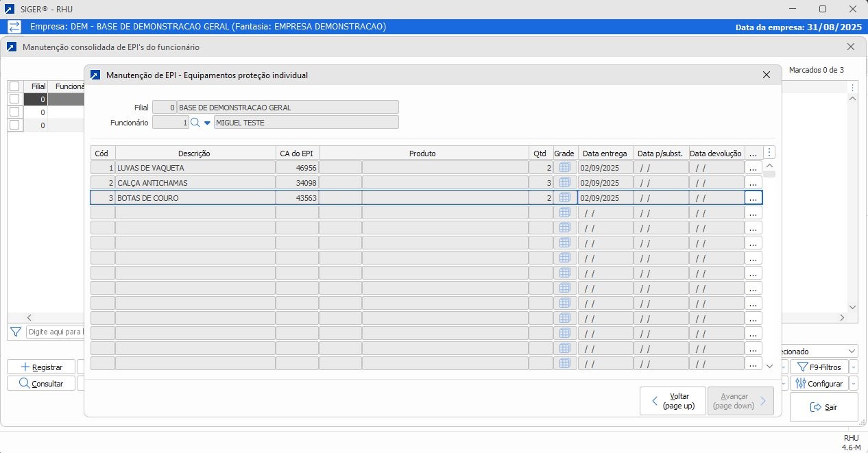868x453 pixels.
Task: Open Grade grid icon for BOTAS DE COURO
Action: [565, 197]
